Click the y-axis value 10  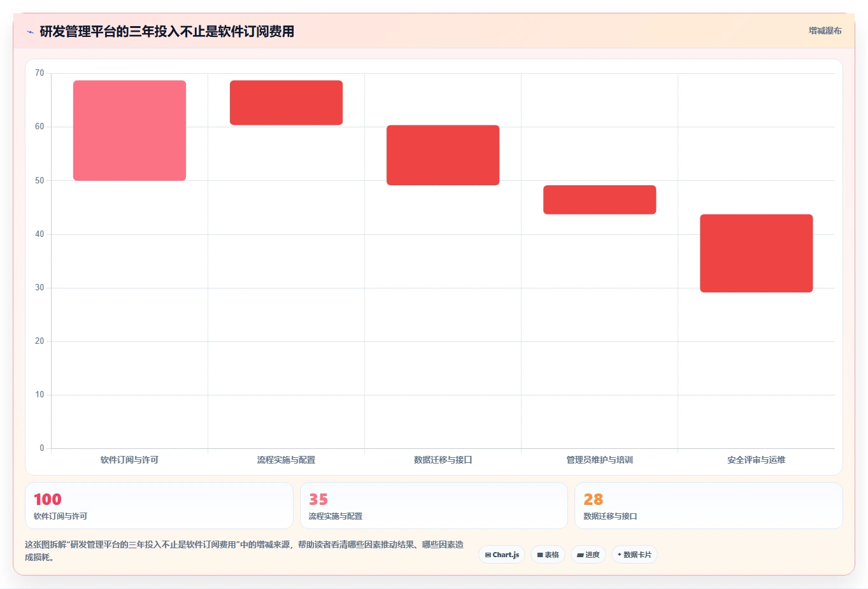[39, 395]
